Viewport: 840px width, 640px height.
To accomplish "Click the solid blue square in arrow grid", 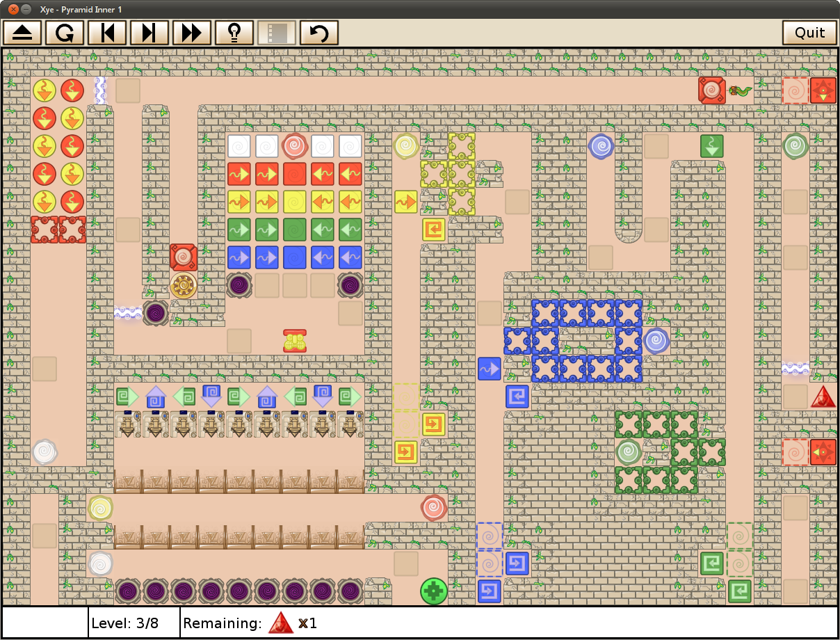I will 295,257.
